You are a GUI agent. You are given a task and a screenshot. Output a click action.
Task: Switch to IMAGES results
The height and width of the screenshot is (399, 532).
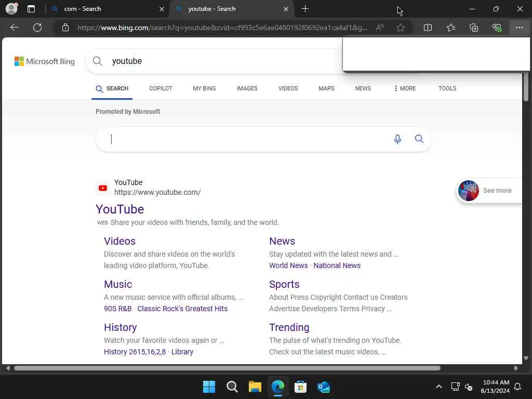pos(247,88)
